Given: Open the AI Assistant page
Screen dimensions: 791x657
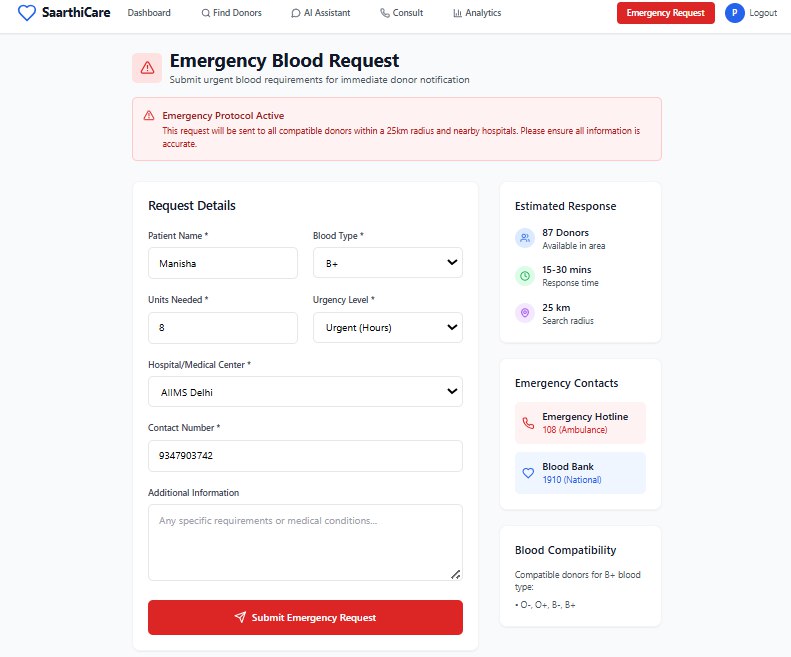Looking at the screenshot, I should tap(321, 13).
